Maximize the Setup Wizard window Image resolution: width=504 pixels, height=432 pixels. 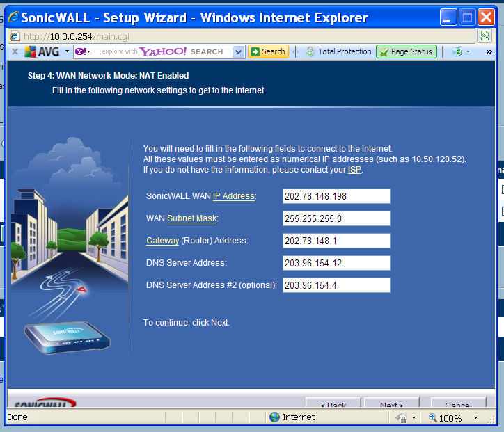tap(467, 17)
